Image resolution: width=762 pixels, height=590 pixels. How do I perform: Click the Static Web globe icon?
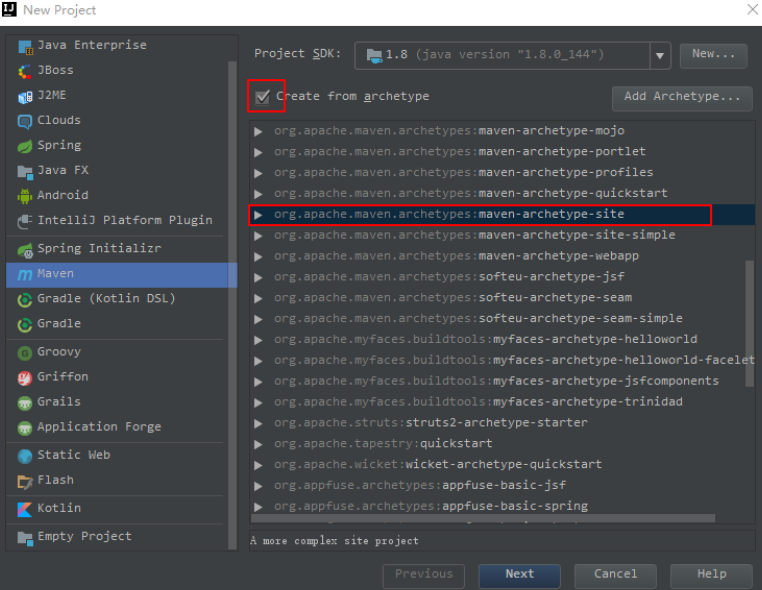[25, 456]
